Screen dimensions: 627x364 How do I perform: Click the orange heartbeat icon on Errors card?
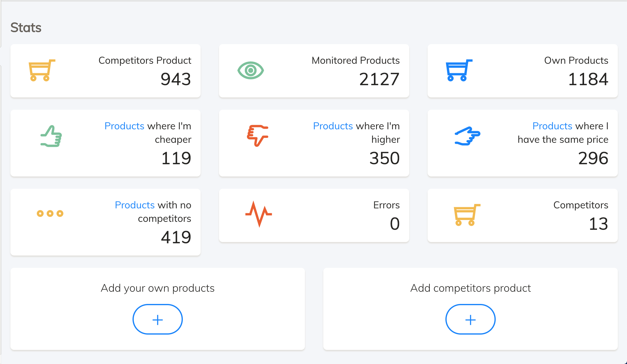tap(259, 214)
